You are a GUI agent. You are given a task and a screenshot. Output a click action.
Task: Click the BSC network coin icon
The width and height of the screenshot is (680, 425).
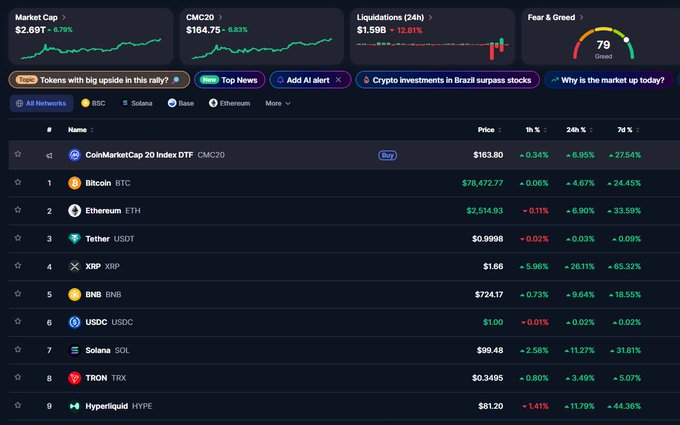point(85,103)
